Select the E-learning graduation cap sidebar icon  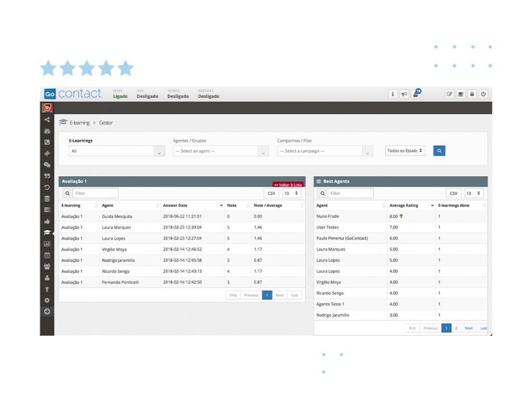(x=47, y=233)
